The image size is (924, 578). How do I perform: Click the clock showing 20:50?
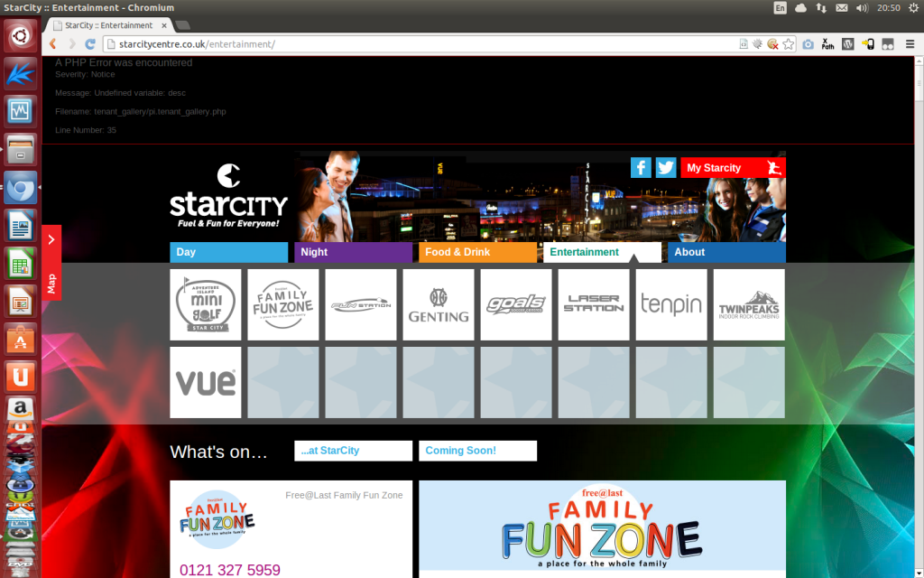tap(889, 7)
